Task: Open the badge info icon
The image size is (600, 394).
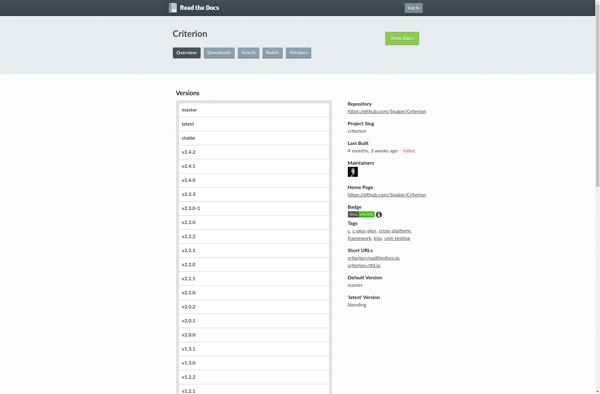Action: tap(379, 215)
